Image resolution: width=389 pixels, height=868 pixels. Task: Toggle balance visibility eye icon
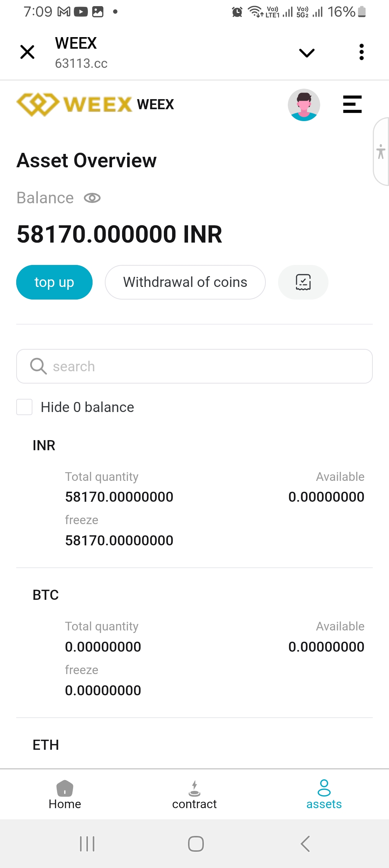92,198
